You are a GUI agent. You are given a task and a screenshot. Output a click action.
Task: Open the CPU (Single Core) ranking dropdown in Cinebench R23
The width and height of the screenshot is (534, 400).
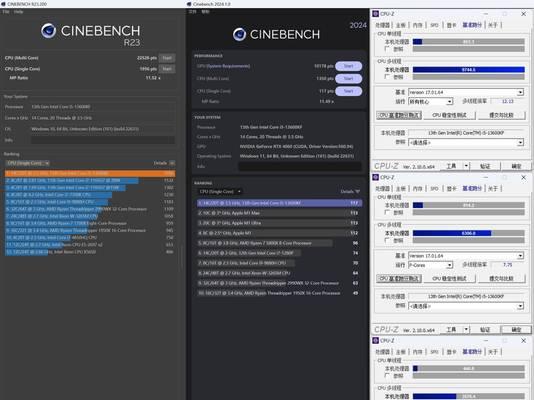pyautogui.click(x=28, y=163)
